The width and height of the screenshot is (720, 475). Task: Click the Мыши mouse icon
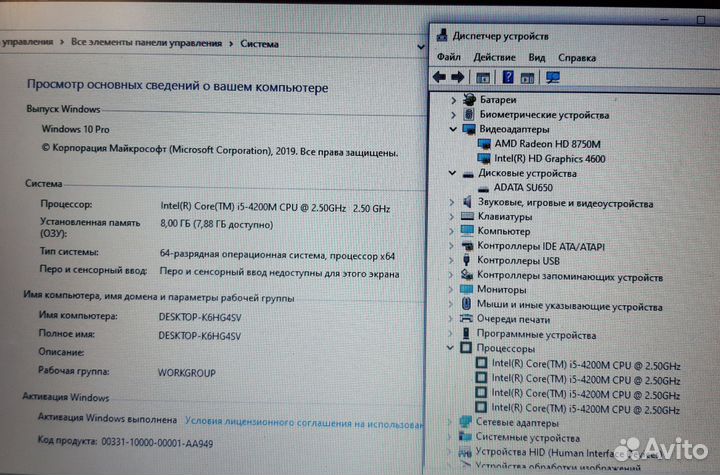[x=466, y=304]
